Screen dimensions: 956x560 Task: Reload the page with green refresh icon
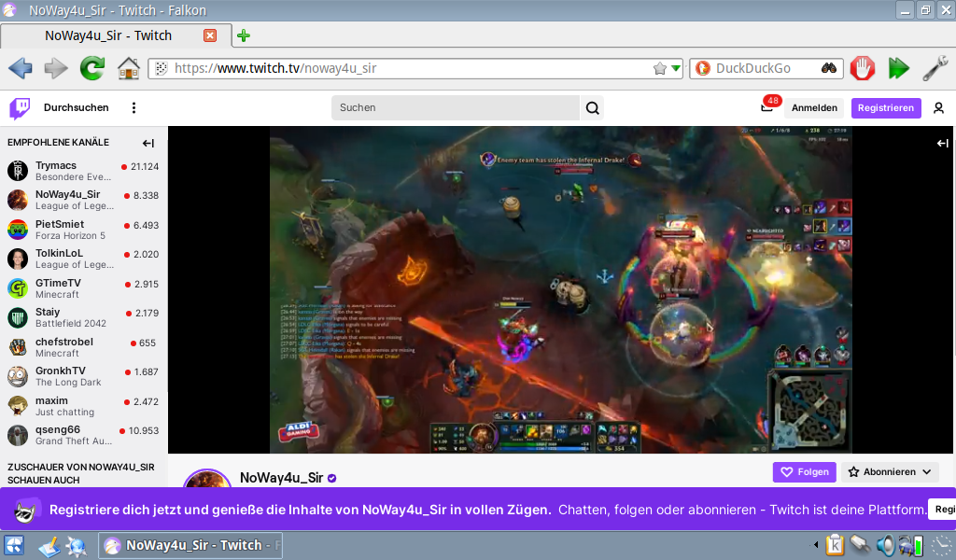92,68
